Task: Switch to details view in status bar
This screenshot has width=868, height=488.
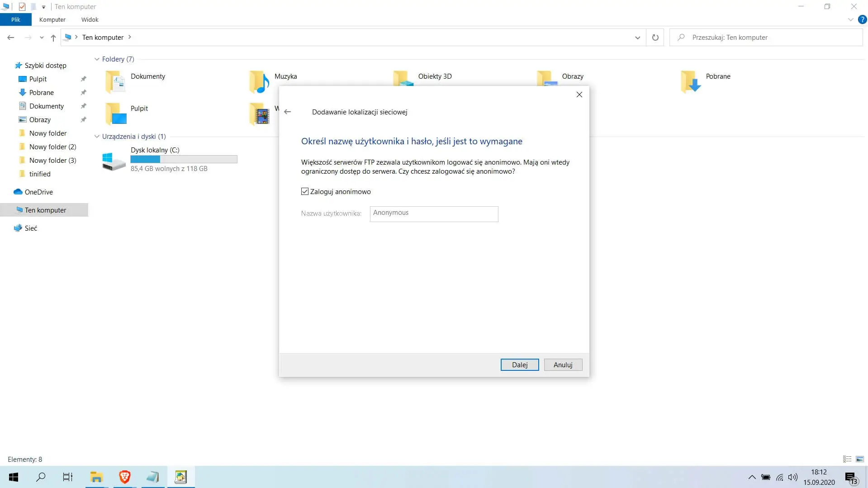Action: [847, 459]
